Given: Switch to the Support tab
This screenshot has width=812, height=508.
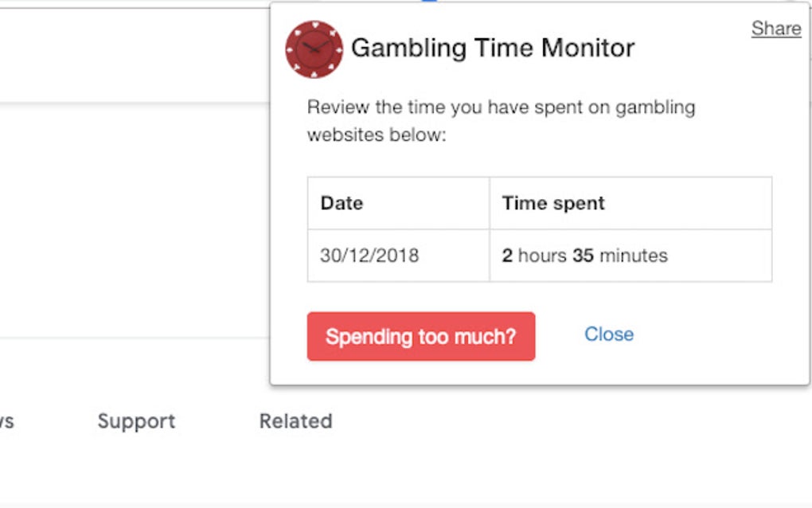Looking at the screenshot, I should click(x=136, y=421).
